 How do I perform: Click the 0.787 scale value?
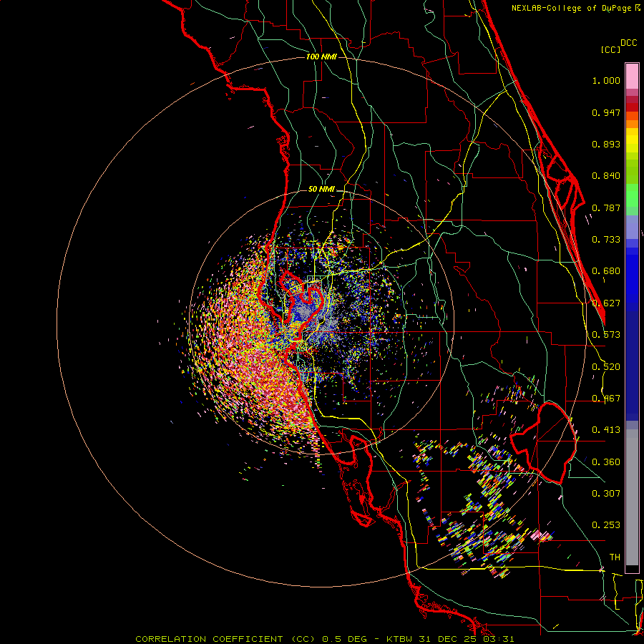coord(606,208)
